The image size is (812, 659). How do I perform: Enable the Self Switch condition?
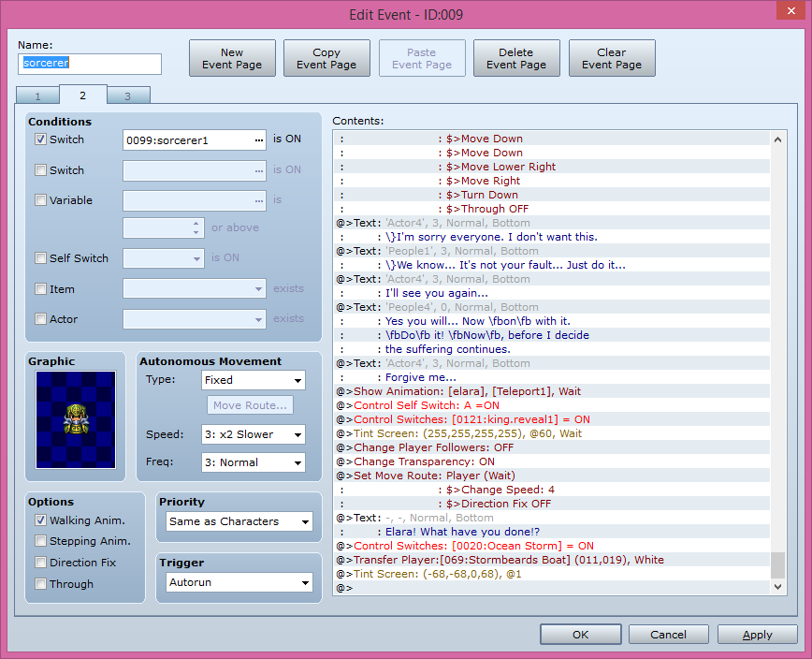pos(38,258)
